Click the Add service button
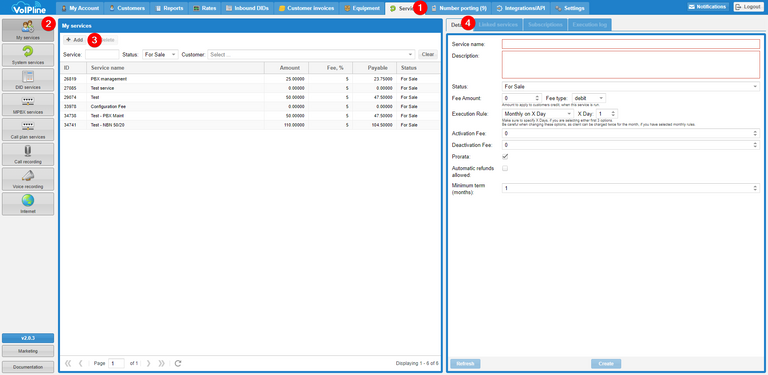Image resolution: width=768 pixels, height=375 pixels. point(74,40)
